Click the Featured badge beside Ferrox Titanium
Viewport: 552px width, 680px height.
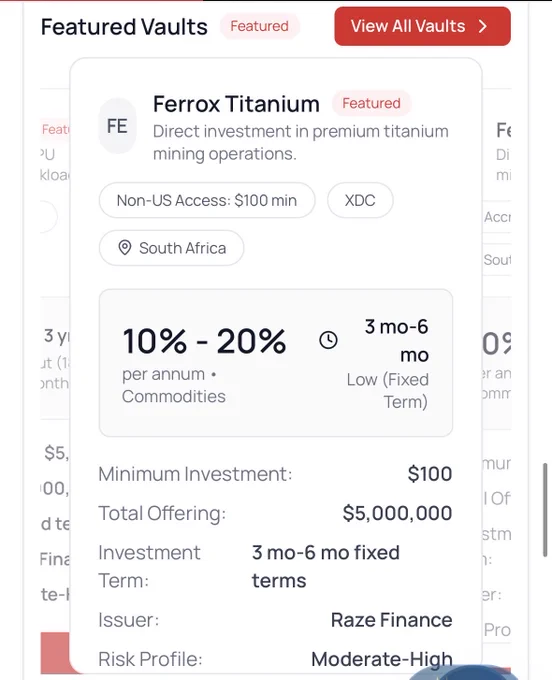pos(371,103)
